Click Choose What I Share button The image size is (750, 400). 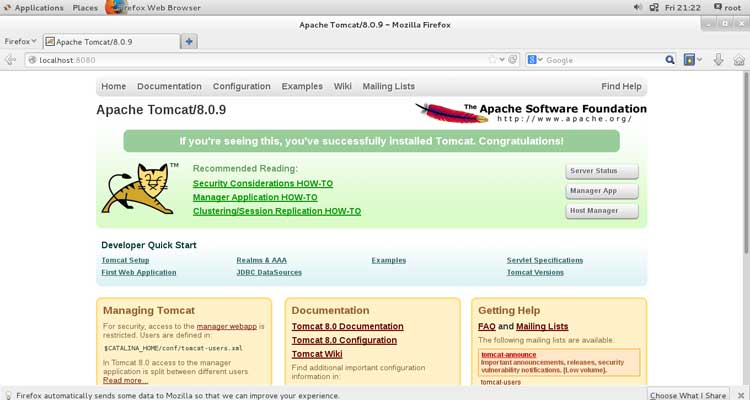[688, 395]
